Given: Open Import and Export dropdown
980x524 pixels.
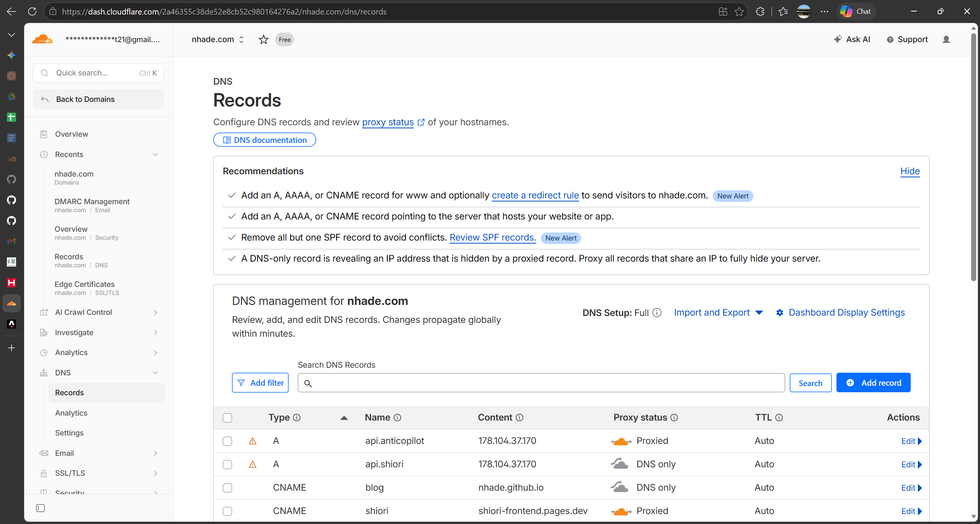Looking at the screenshot, I should coord(719,313).
